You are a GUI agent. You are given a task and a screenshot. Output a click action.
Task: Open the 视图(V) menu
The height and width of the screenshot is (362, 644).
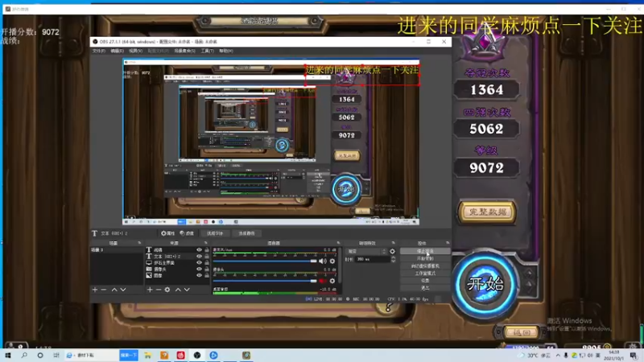[135, 51]
